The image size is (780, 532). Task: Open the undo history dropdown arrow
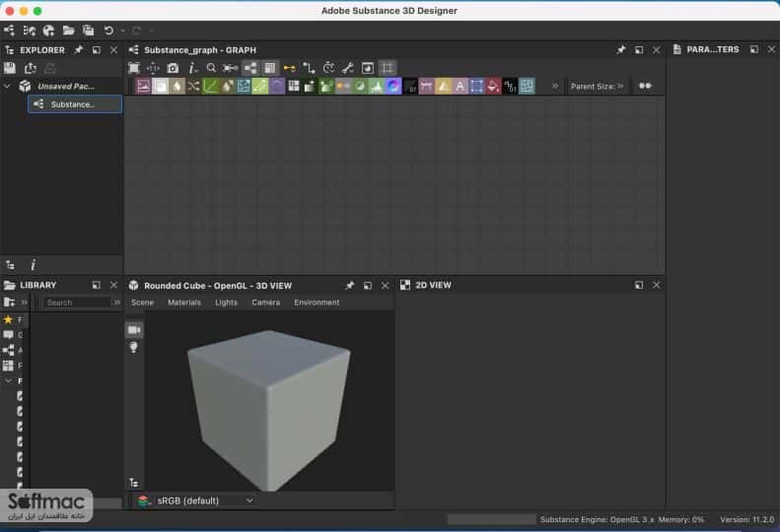(x=123, y=31)
